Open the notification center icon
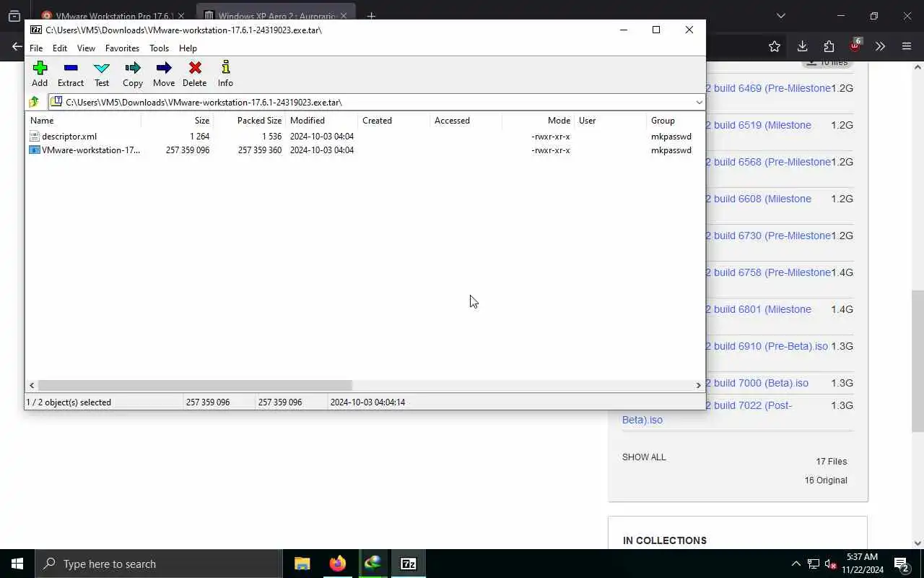 point(901,564)
